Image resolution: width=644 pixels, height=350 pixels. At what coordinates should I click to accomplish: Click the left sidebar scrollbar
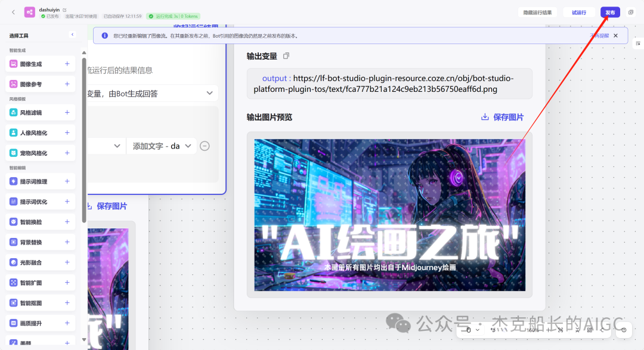click(x=84, y=140)
